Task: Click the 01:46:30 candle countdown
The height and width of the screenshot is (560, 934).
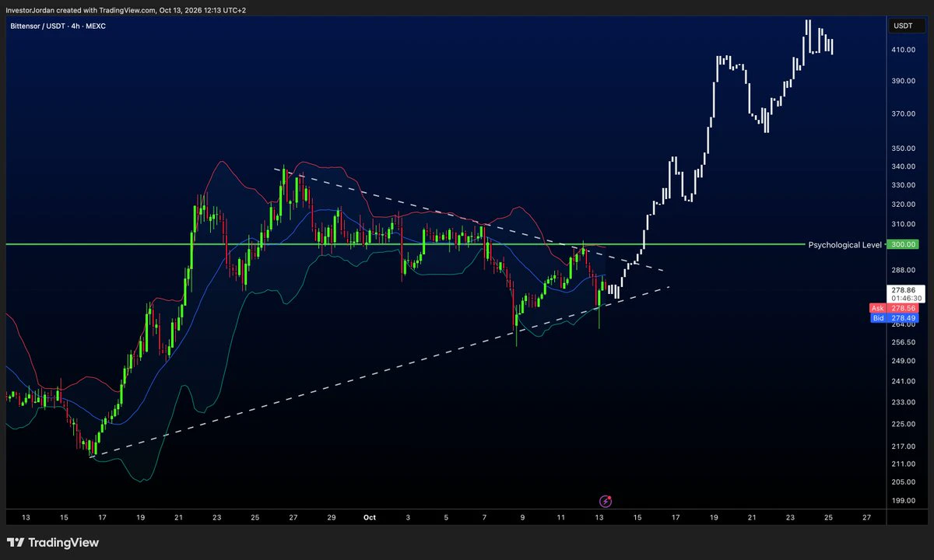Action: click(904, 298)
